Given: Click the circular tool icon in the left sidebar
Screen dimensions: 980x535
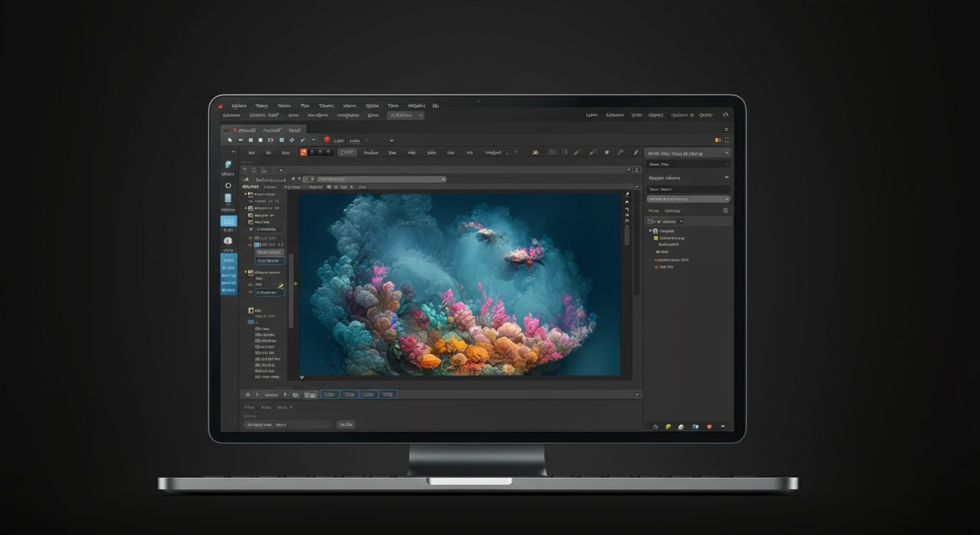Looking at the screenshot, I should [228, 185].
